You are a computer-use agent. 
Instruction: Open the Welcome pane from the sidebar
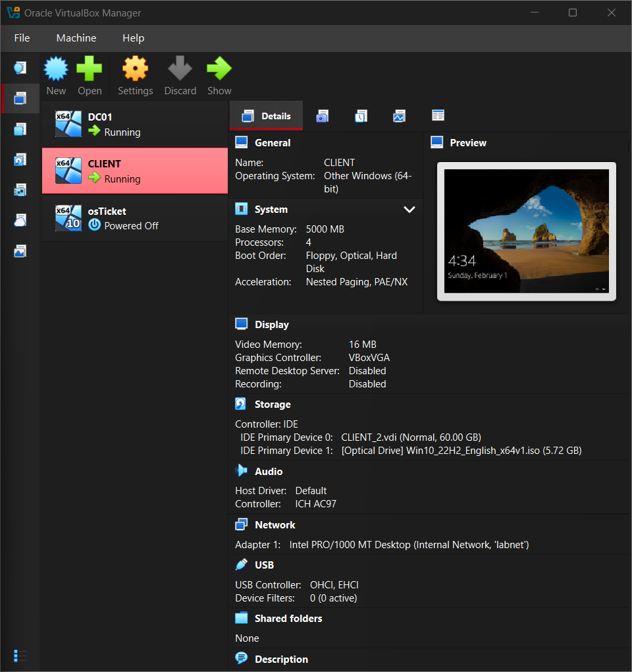pos(20,68)
